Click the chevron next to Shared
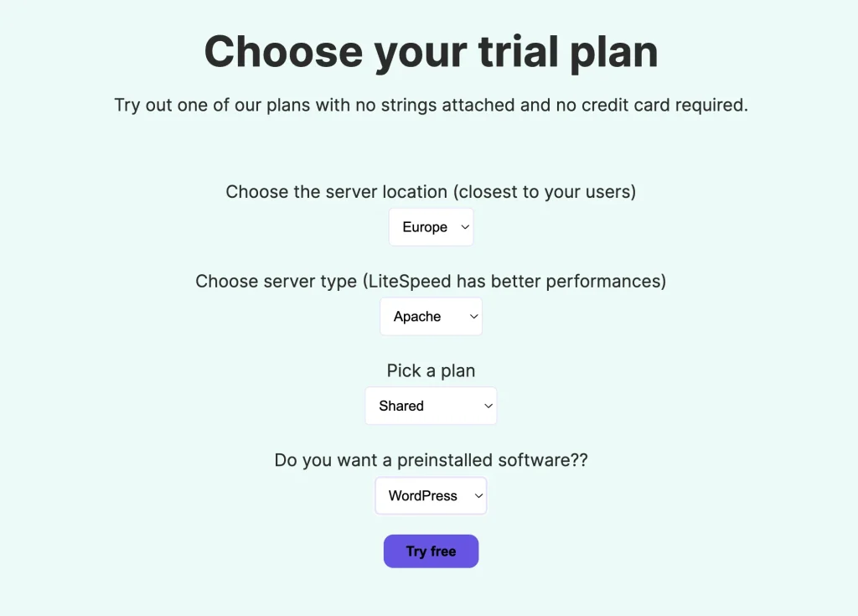The image size is (858, 616). point(488,406)
